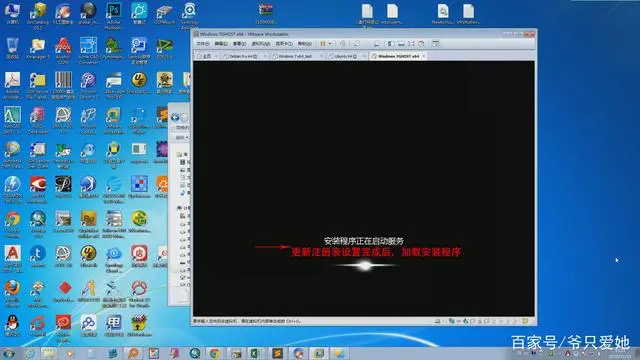Expand the power options dropdown arrow
The width and height of the screenshot is (640, 360).
pyautogui.click(x=330, y=44)
